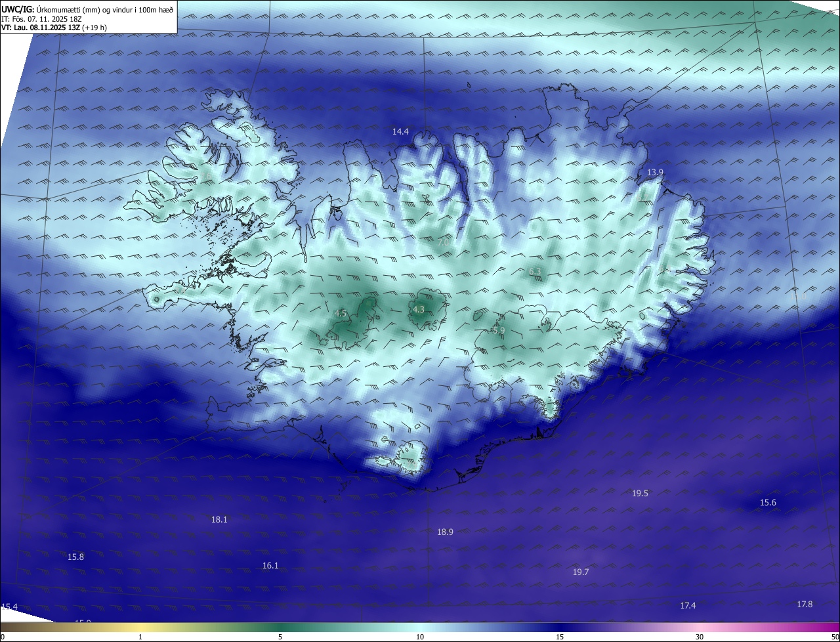Click the 4.5 value near the western glacier
Viewport: 840px width, 642px height.
click(340, 314)
